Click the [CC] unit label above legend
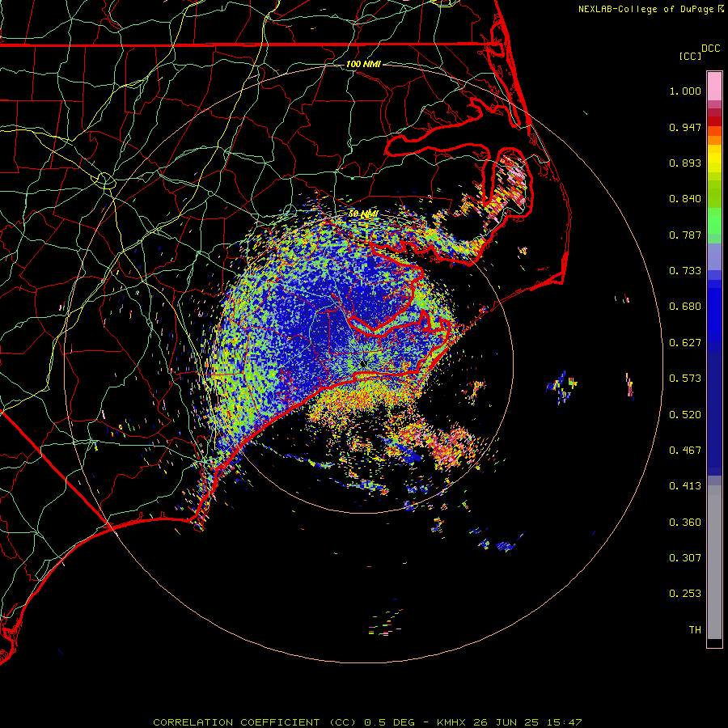 [x=690, y=56]
